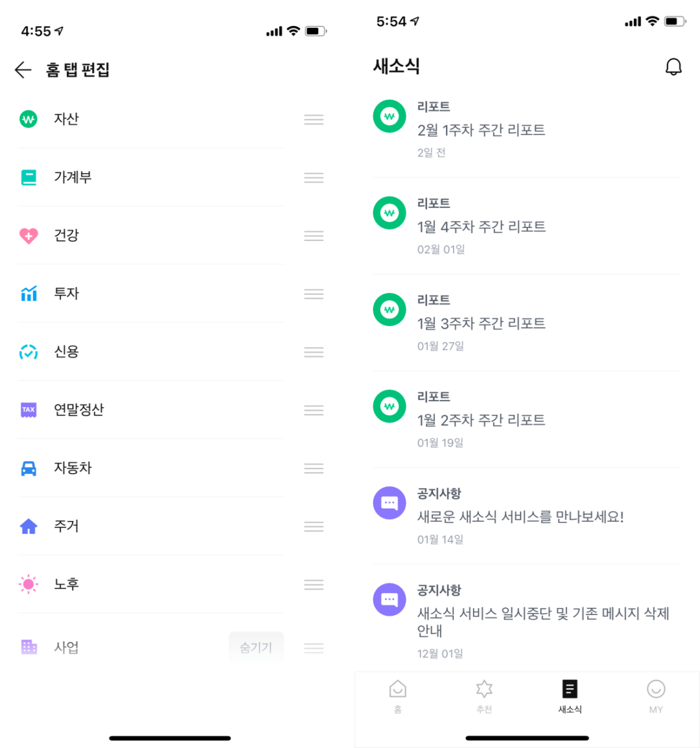
Task: Select the 새소식 bottom tab
Action: tap(570, 696)
